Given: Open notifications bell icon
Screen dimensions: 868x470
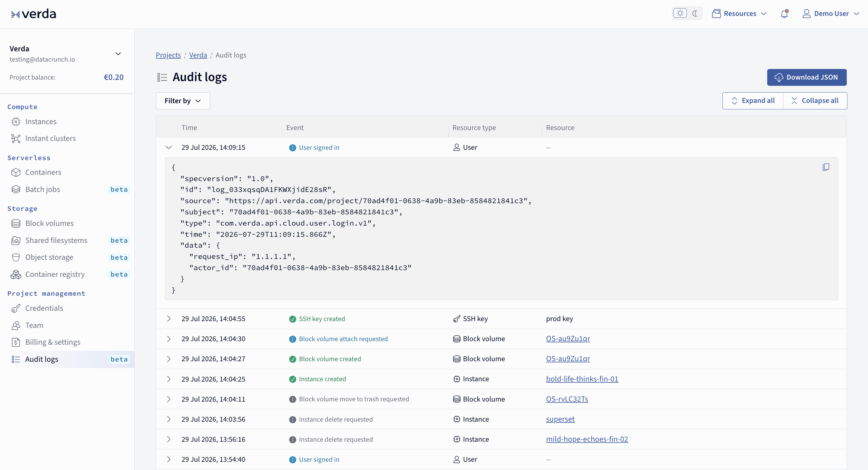Looking at the screenshot, I should [x=784, y=14].
